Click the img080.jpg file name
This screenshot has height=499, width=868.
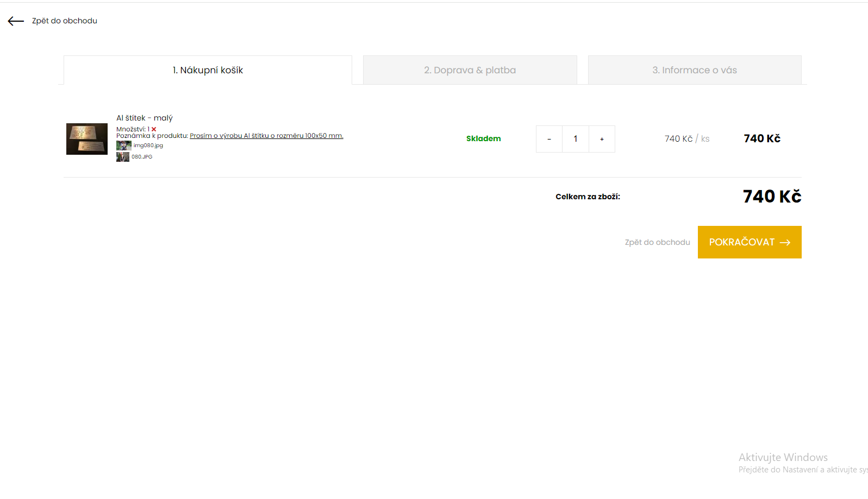tap(148, 146)
